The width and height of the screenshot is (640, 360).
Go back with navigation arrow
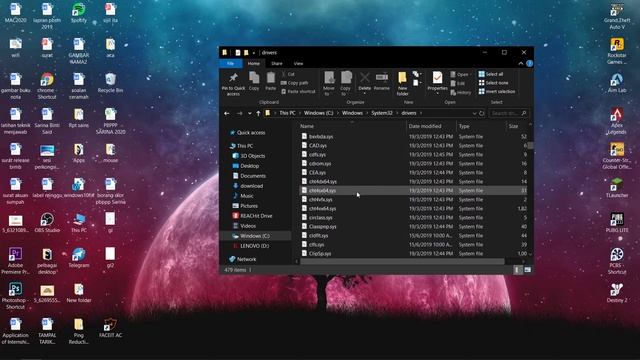point(227,113)
